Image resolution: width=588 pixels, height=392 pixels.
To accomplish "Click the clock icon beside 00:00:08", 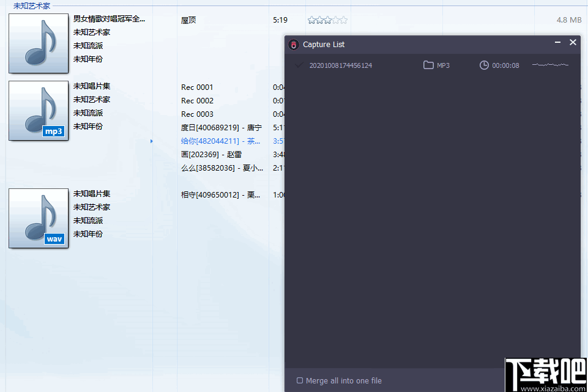I will [483, 65].
